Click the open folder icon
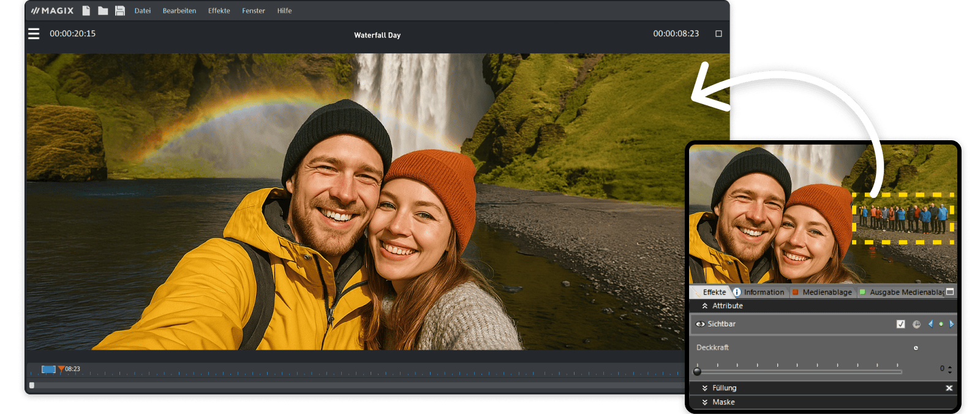 [103, 10]
